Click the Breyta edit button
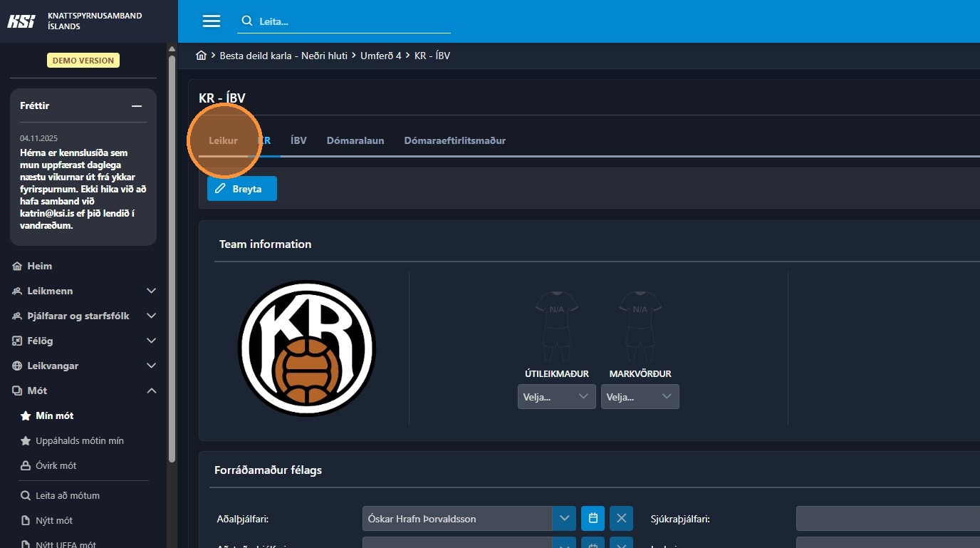 tap(241, 189)
